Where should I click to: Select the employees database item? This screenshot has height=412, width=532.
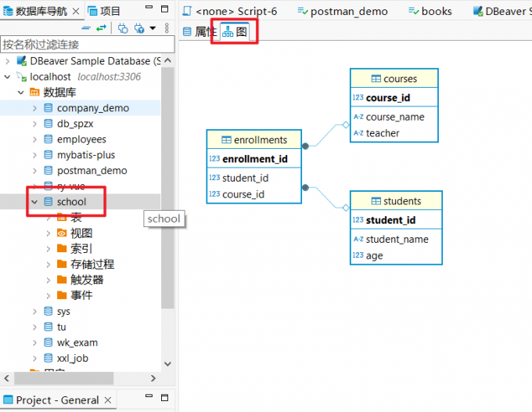(x=81, y=139)
